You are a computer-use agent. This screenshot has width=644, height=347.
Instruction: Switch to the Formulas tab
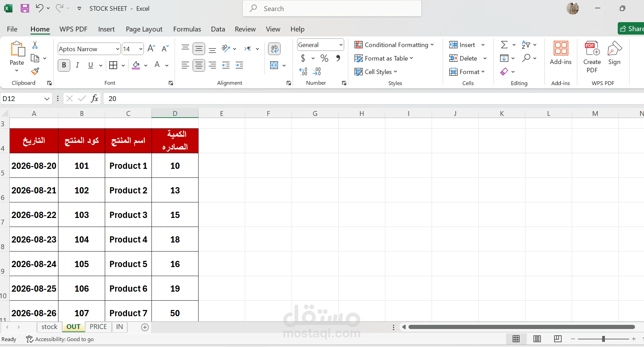pos(187,29)
